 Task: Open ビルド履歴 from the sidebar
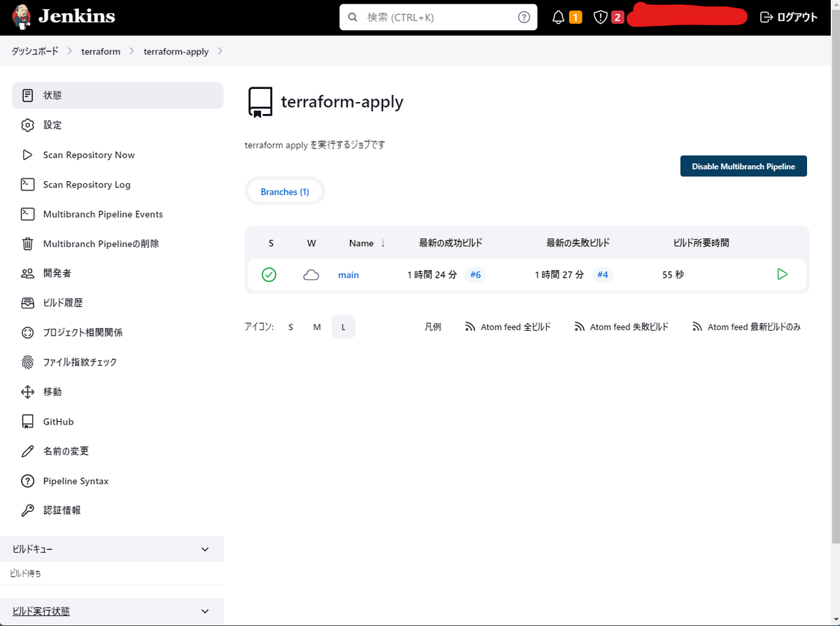coord(118,303)
